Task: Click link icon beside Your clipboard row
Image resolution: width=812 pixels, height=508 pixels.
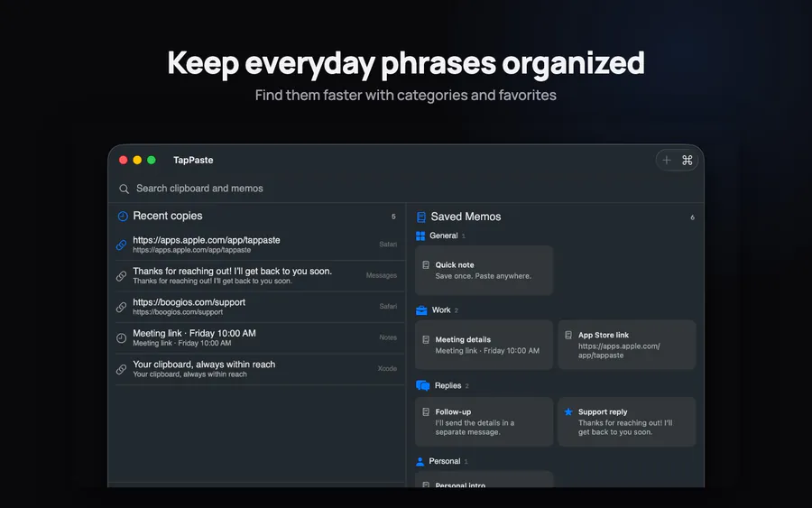Action: pyautogui.click(x=121, y=369)
